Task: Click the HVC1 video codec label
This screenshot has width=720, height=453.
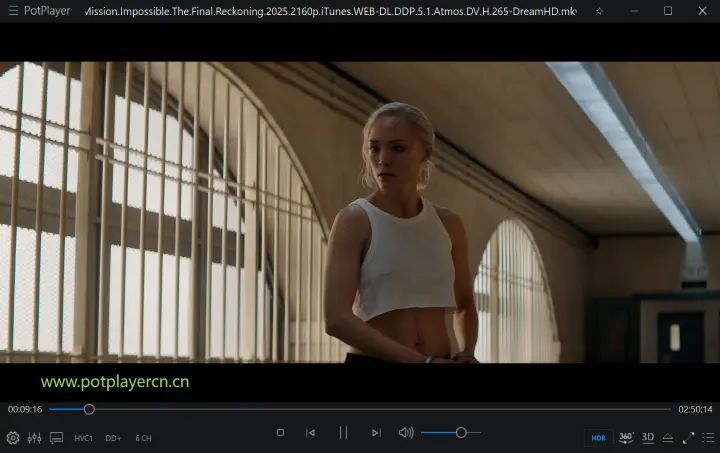Action: pos(84,438)
